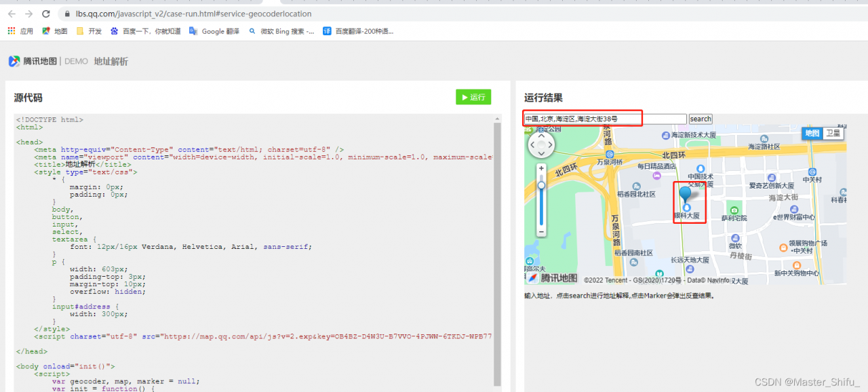The height and width of the screenshot is (392, 868).
Task: Open the 百度一下，你就知道 bookmark
Action: coord(146,31)
